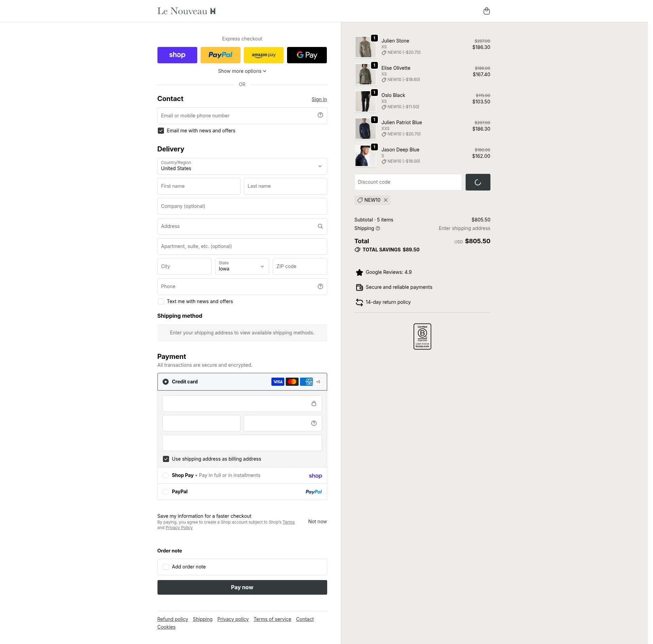Open the shopping bag cart icon
Image resolution: width=653 pixels, height=644 pixels.
point(486,11)
